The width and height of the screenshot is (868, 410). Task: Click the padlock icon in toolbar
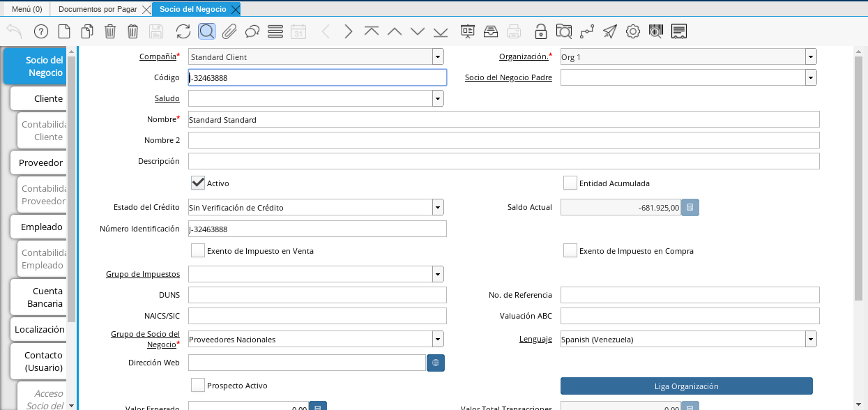point(540,31)
